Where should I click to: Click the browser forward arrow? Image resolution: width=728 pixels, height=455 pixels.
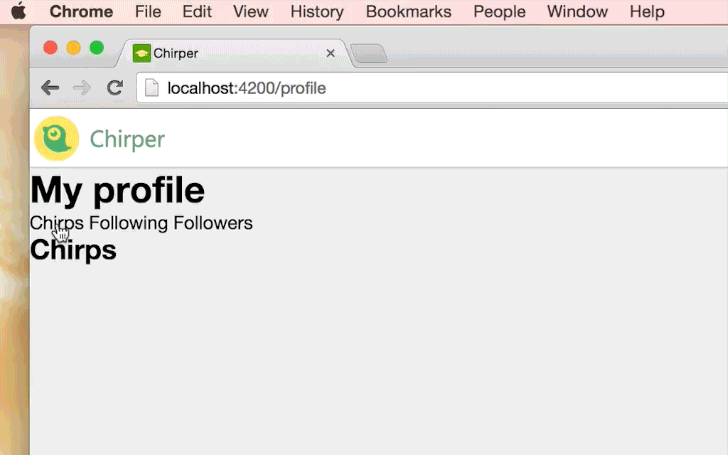[82, 88]
